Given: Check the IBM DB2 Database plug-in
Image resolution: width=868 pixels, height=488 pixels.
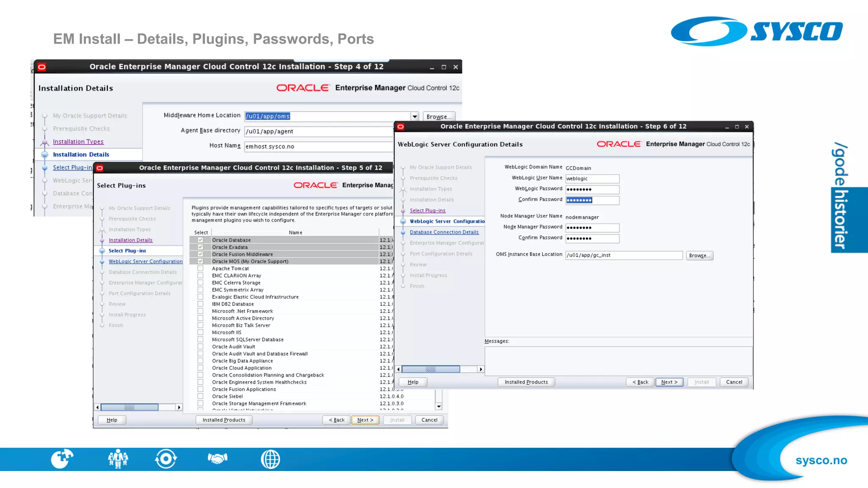Looking at the screenshot, I should (x=200, y=304).
